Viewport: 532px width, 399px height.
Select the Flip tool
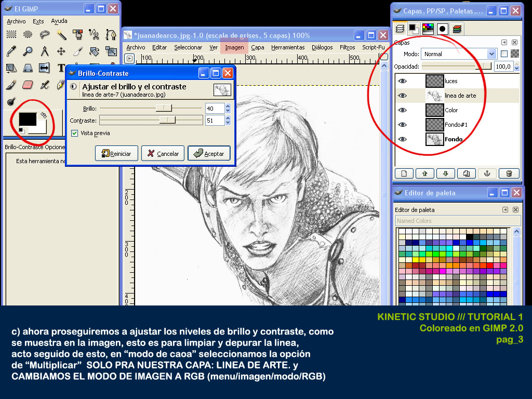point(45,68)
